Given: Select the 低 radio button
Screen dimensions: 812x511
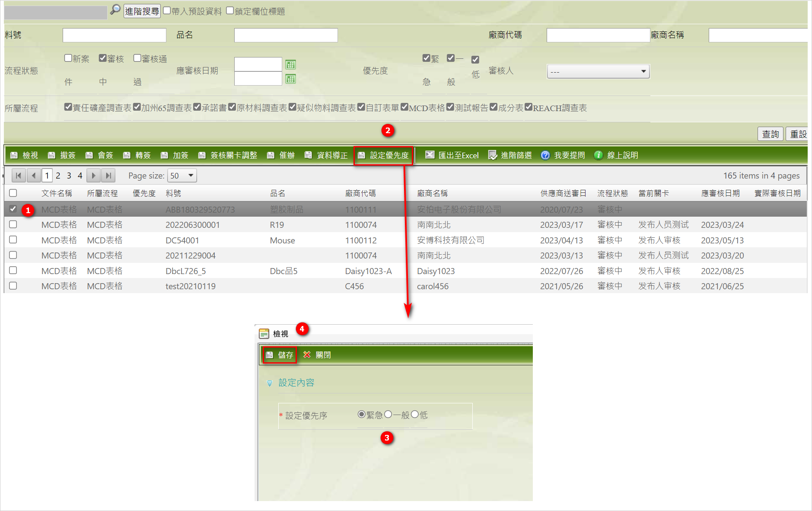Looking at the screenshot, I should (415, 414).
